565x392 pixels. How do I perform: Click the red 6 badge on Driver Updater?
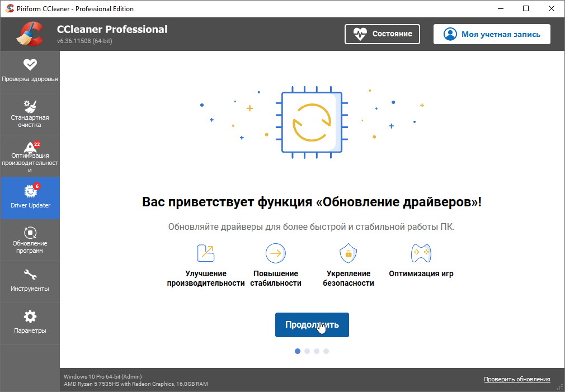pos(37,186)
